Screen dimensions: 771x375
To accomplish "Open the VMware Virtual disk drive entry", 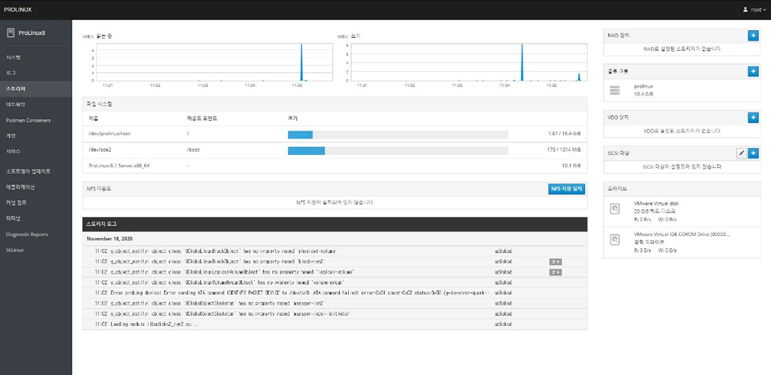I will pyautogui.click(x=682, y=211).
